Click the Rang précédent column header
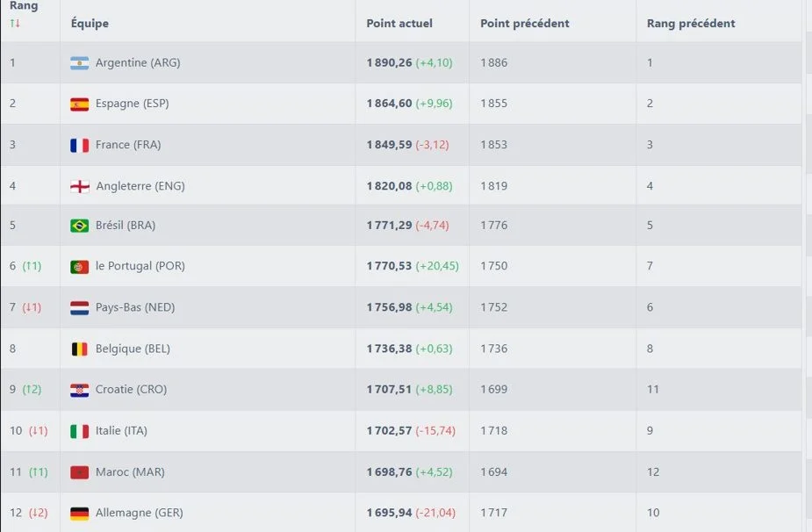Screen dimensions: 812x532 coord(690,24)
